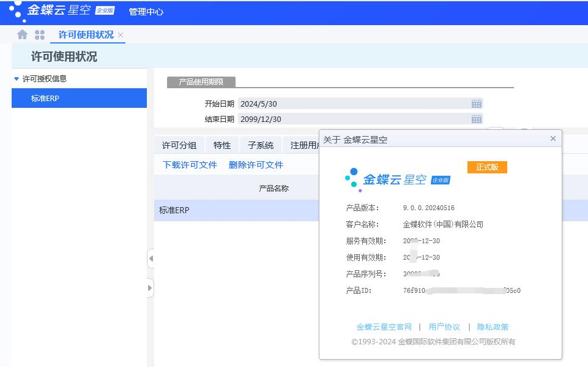
Task: Switch to the 许可分组 tab
Action: click(x=179, y=145)
